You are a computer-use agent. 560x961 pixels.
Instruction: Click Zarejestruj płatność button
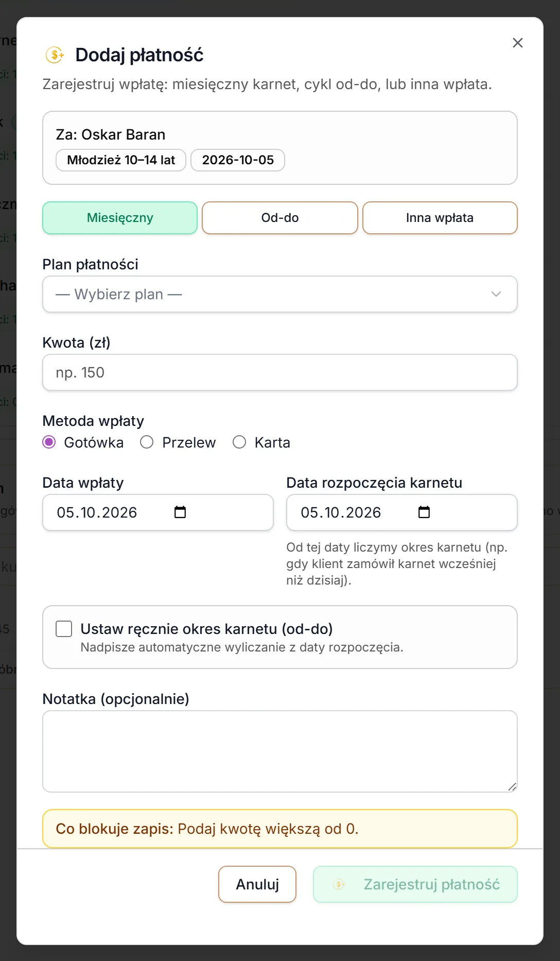coord(415,884)
